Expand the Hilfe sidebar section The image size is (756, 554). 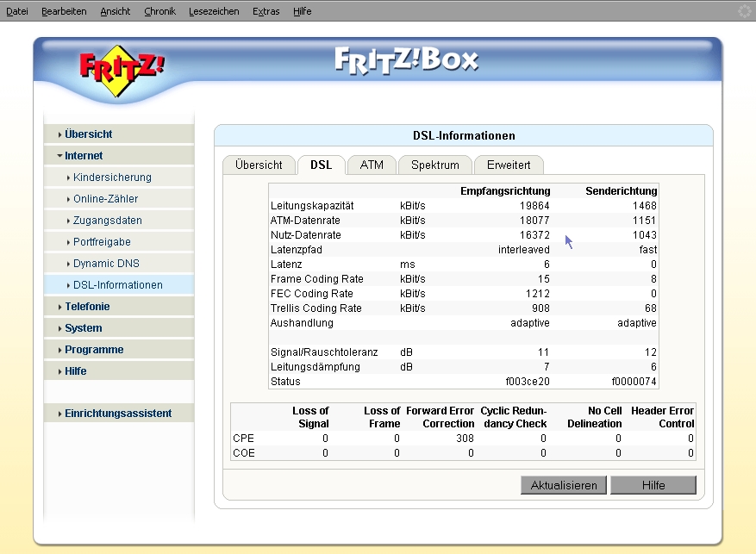coord(119,371)
